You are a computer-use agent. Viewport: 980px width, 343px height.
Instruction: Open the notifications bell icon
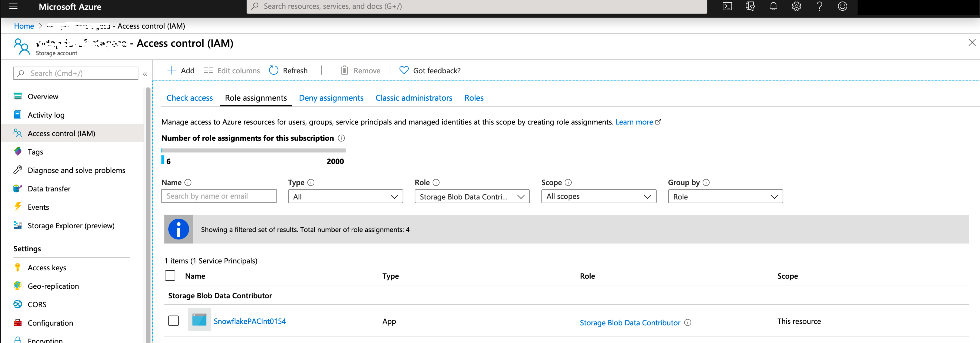point(773,7)
